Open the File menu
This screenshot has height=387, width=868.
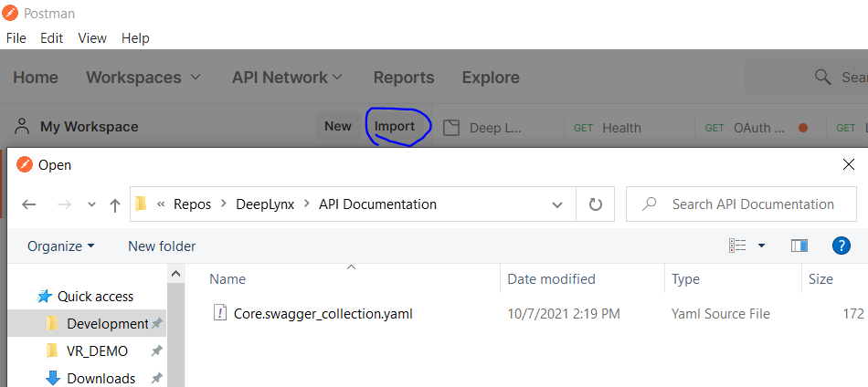[x=16, y=38]
